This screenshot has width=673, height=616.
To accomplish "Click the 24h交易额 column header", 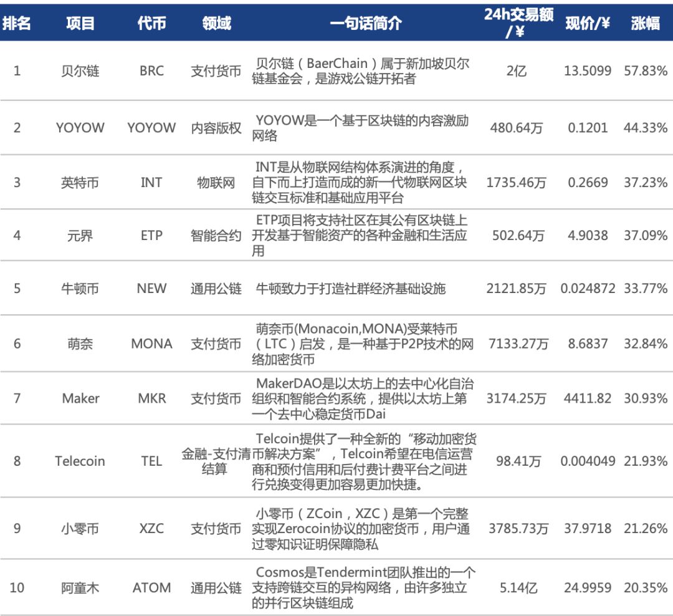I will 518,22.
